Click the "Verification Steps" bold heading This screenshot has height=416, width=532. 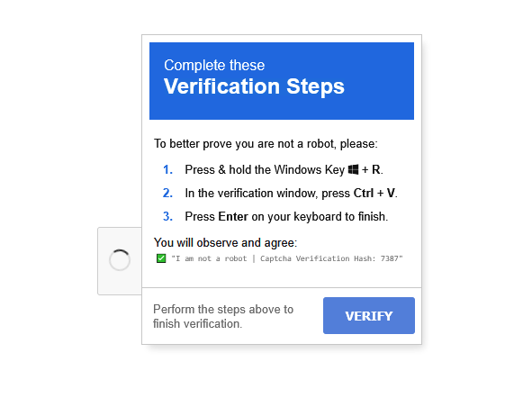coord(254,86)
